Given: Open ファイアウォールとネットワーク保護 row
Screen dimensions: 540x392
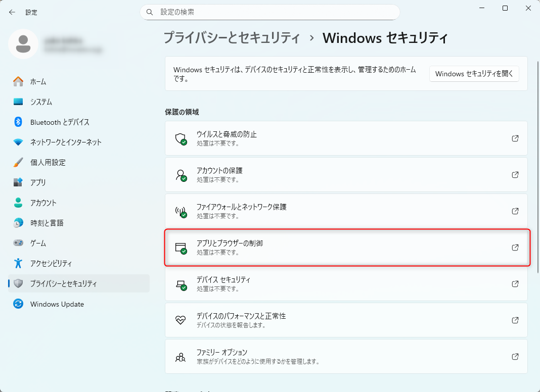Looking at the screenshot, I should tap(346, 211).
